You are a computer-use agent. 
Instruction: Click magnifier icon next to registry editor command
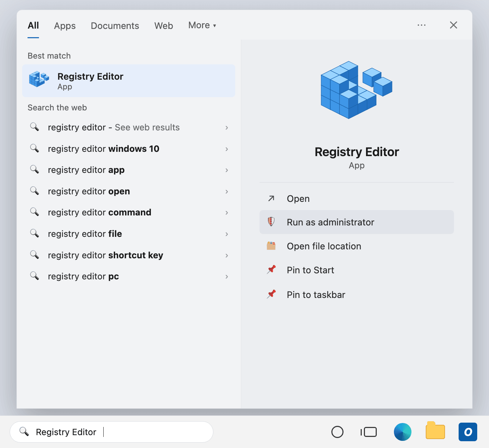click(x=34, y=212)
